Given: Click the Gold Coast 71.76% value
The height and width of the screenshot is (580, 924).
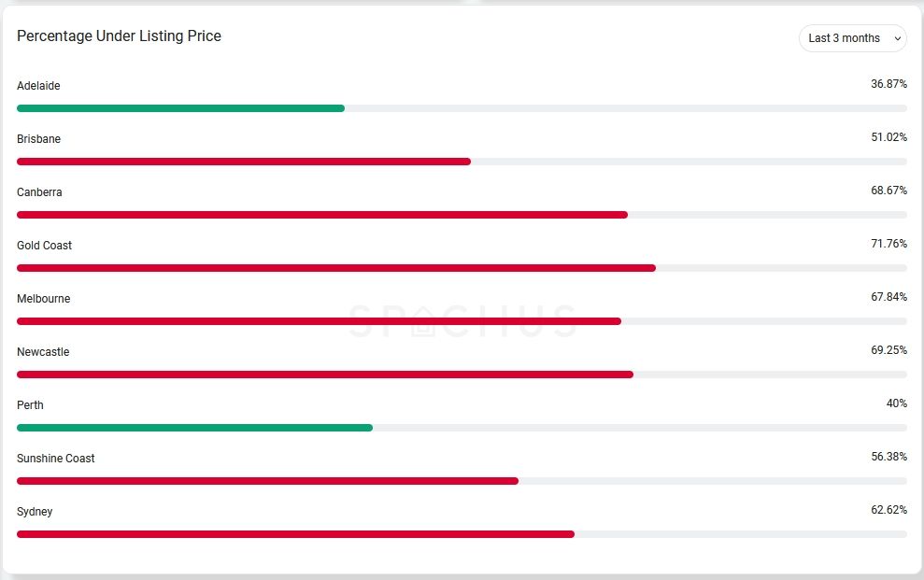Looking at the screenshot, I should coord(888,244).
